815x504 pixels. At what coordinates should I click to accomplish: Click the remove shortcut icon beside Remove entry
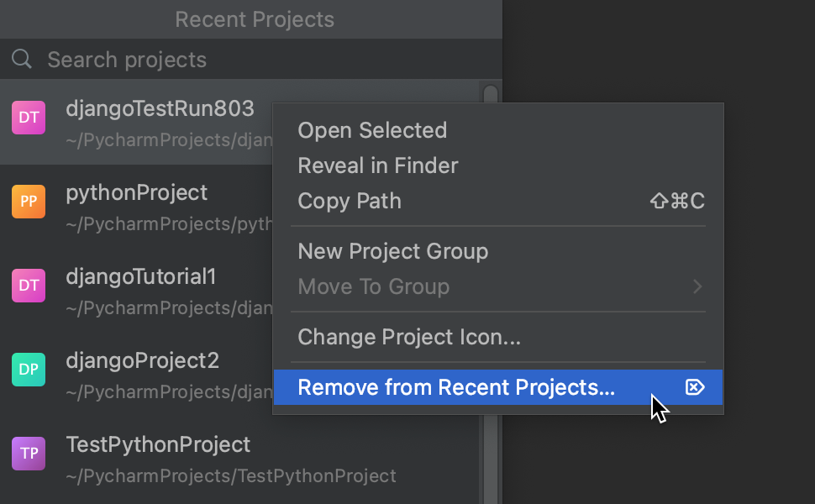point(695,387)
